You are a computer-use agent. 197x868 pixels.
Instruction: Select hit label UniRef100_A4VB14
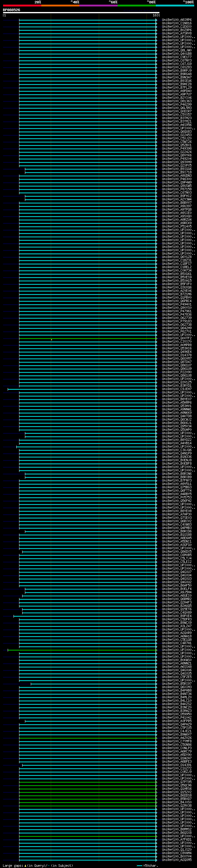pos(177,443)
